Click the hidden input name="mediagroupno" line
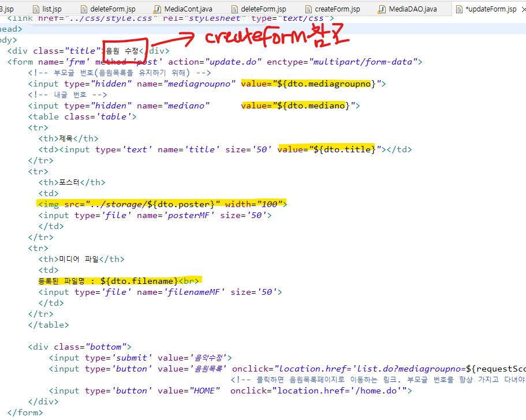This screenshot has height=420, width=526. [x=207, y=84]
